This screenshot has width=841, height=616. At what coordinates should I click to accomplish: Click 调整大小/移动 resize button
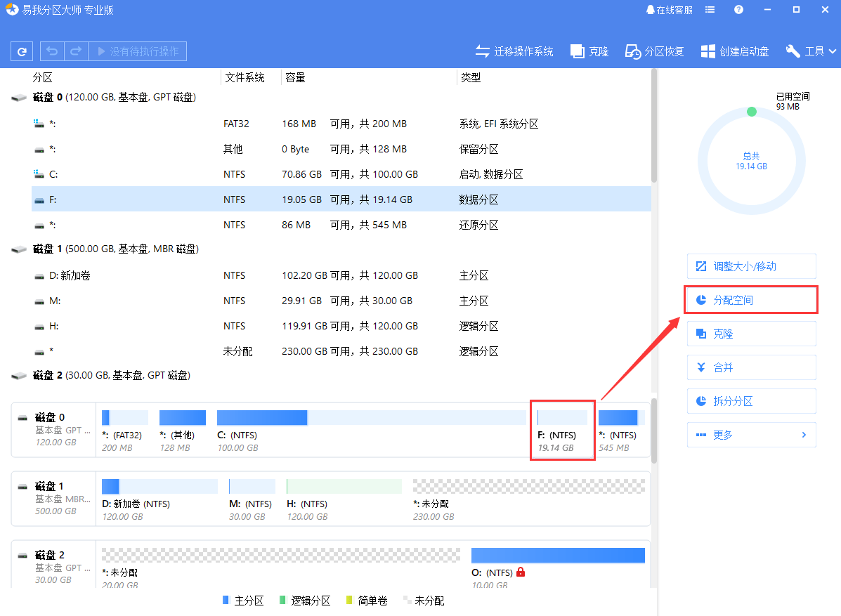[x=751, y=266]
